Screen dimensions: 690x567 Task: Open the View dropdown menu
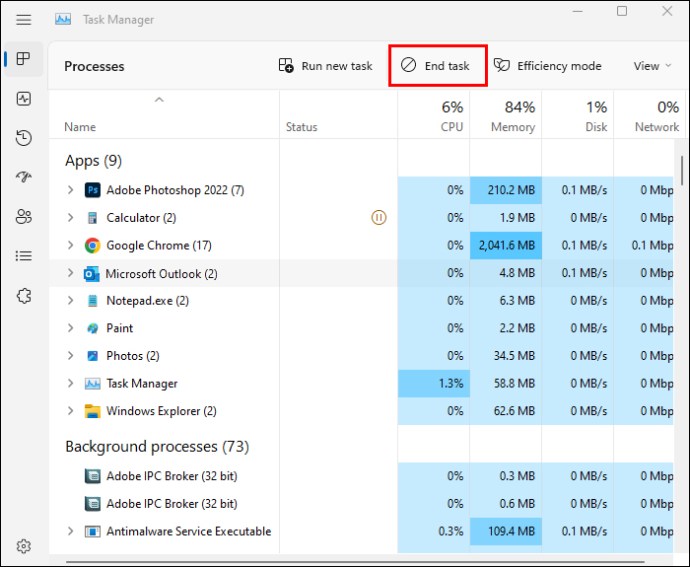pyautogui.click(x=652, y=66)
